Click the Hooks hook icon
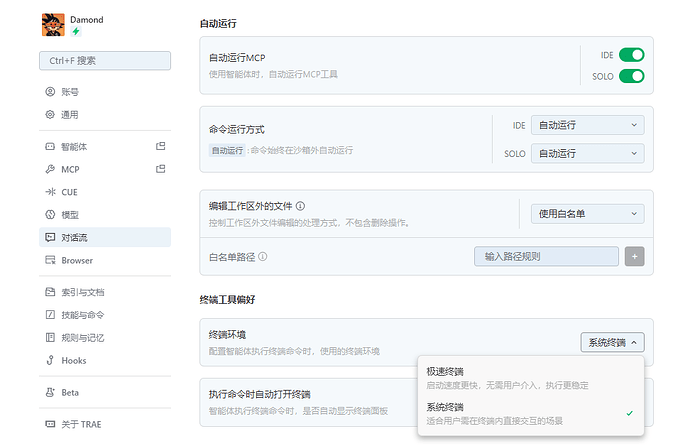Screen dimensions: 690x445 tap(50, 360)
